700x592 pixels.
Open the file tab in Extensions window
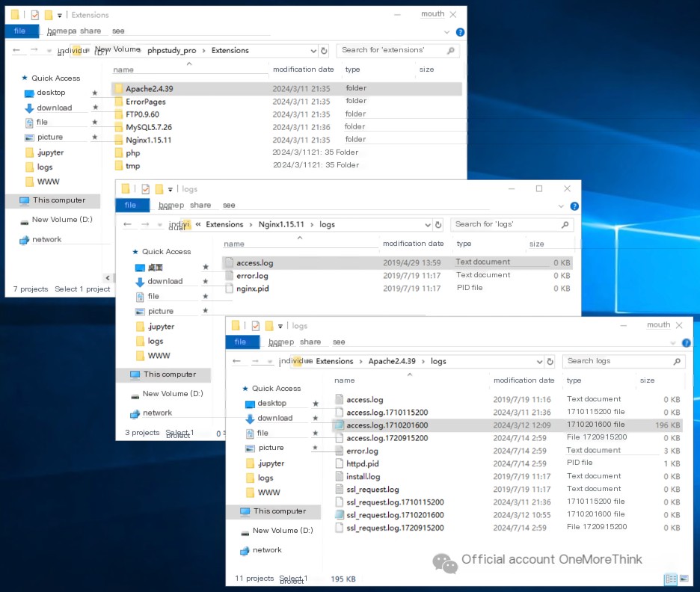click(20, 31)
